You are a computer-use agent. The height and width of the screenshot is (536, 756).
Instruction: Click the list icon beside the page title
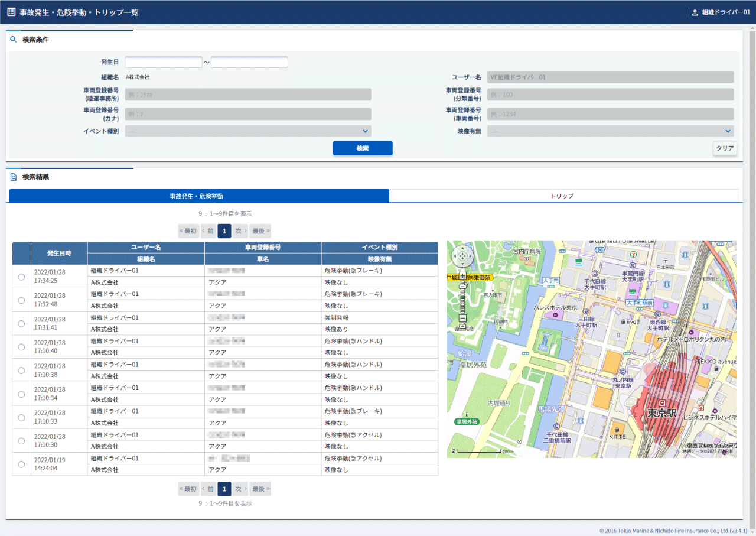11,12
